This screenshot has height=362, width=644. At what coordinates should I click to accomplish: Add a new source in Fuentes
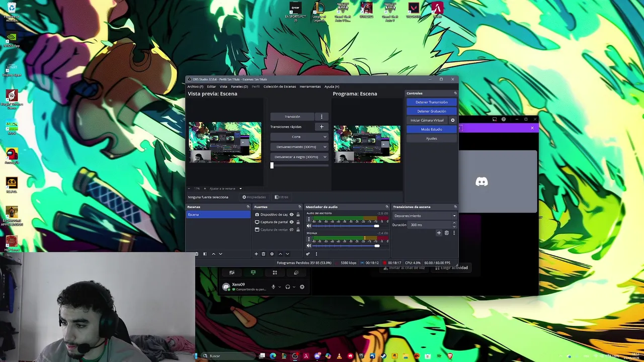(x=256, y=254)
